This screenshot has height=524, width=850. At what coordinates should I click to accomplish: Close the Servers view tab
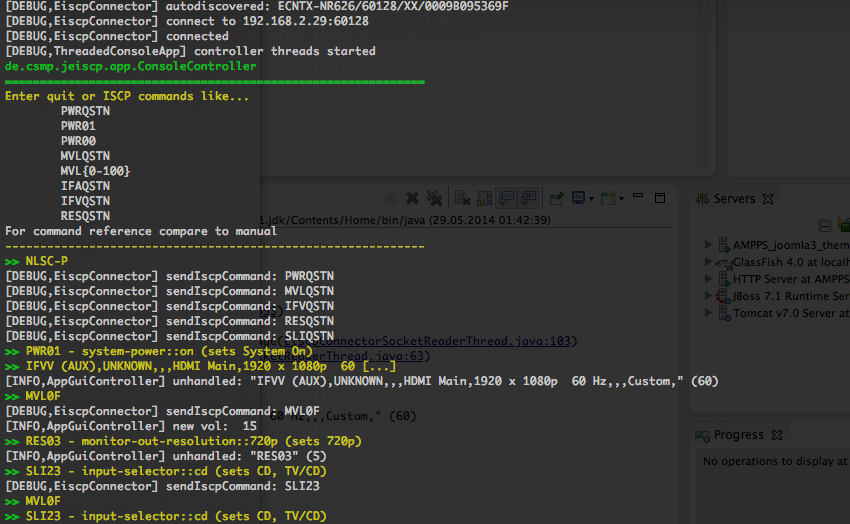click(768, 199)
